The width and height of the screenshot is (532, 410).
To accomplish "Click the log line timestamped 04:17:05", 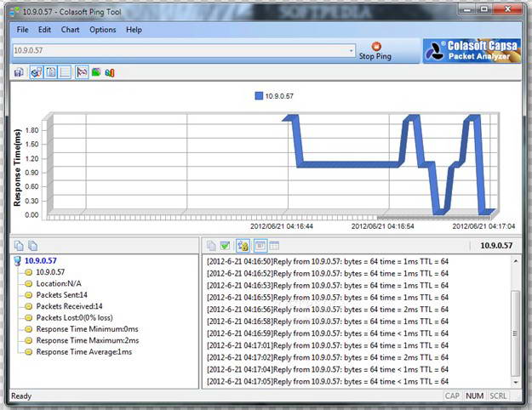I will click(x=328, y=382).
